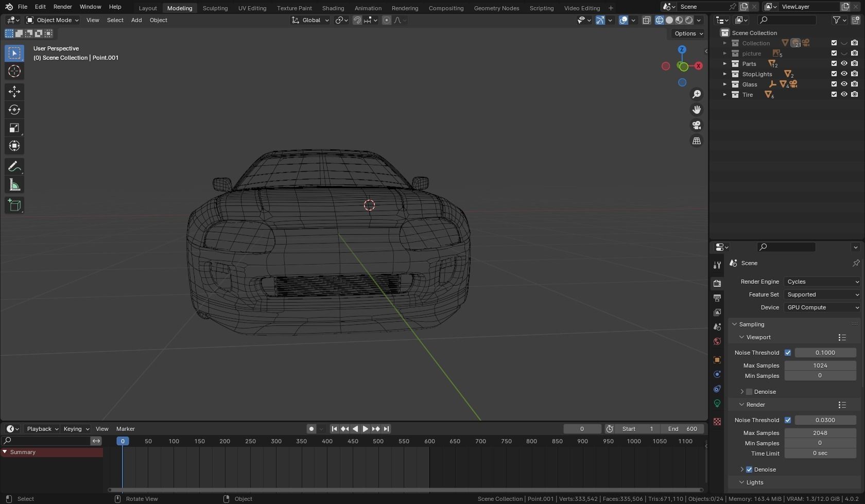Screen dimensions: 865x504
Task: Disable StopLights collection in renders
Action: (x=854, y=74)
